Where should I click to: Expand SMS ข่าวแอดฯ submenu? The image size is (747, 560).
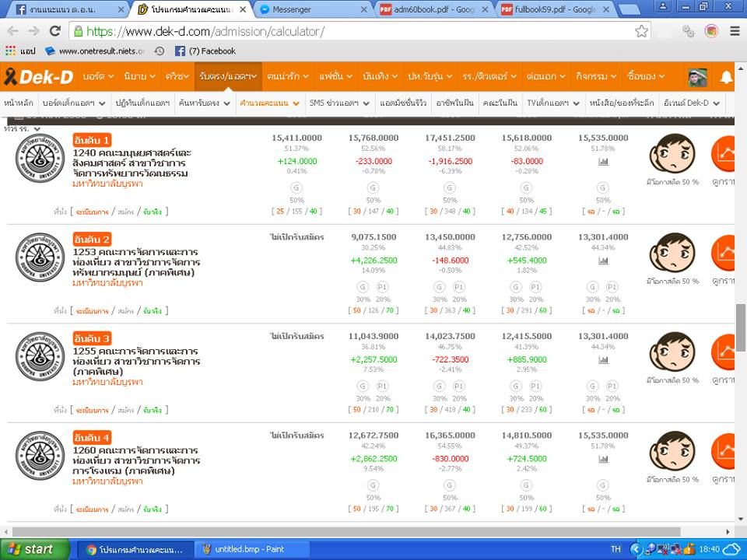pos(338,103)
